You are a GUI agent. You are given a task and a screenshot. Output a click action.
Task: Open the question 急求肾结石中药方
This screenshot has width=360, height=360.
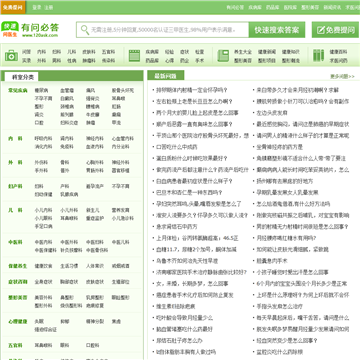click(x=177, y=226)
